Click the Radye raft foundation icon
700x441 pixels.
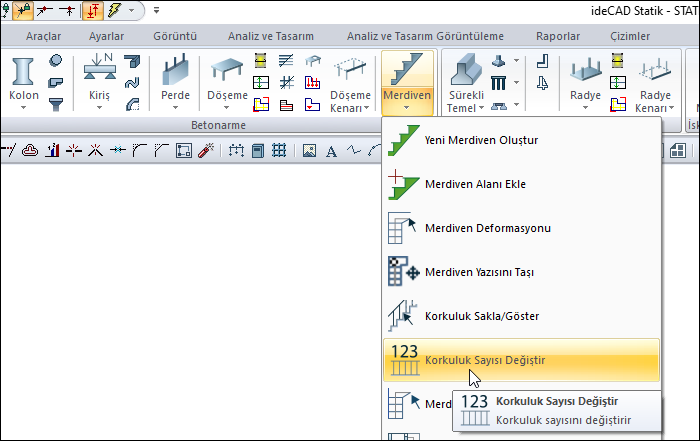[x=585, y=70]
